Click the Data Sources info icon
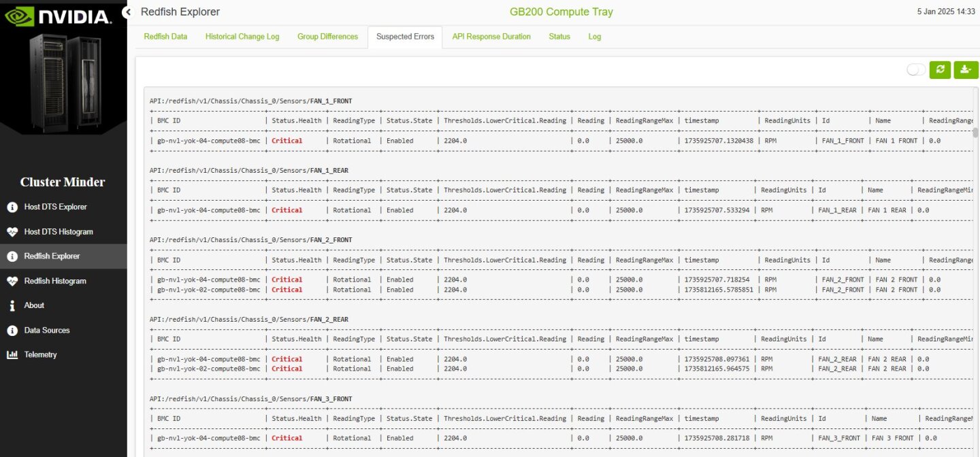 (x=12, y=331)
